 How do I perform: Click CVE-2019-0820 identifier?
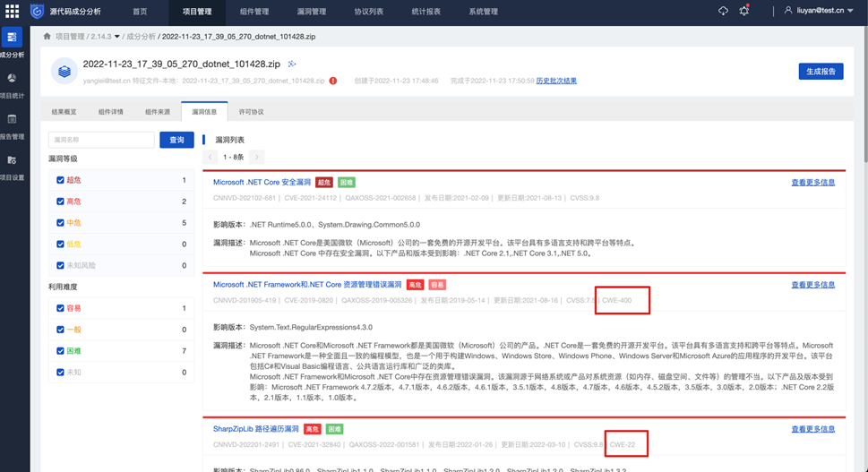coord(309,300)
